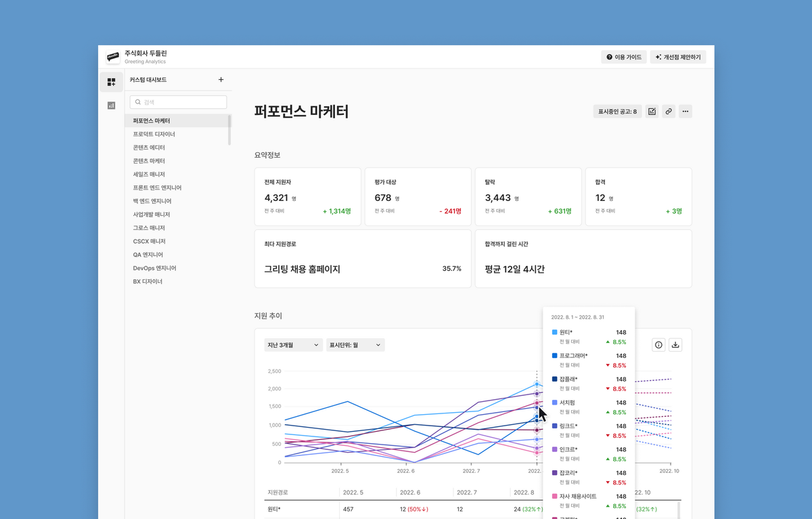Show chart info via the circled i icon
The height and width of the screenshot is (519, 812).
coord(658,345)
